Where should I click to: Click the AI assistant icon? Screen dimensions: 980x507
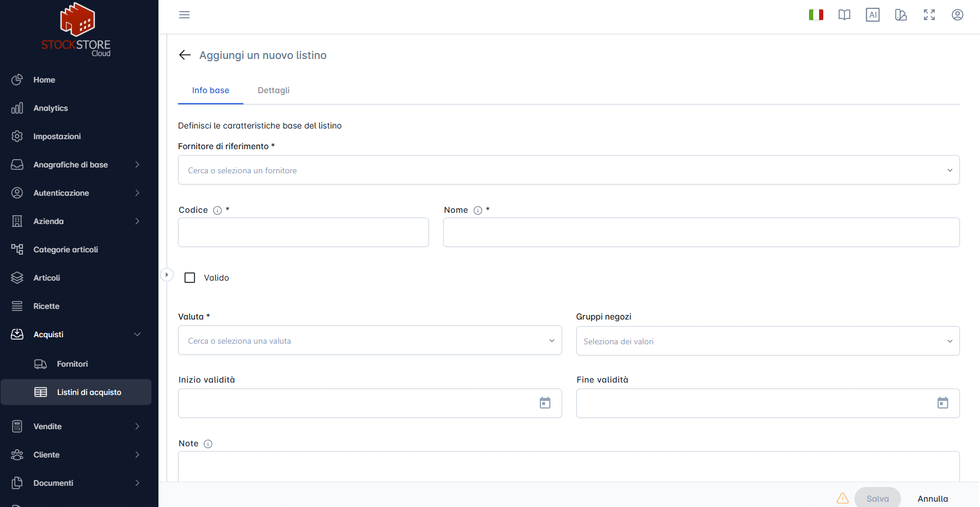(873, 15)
